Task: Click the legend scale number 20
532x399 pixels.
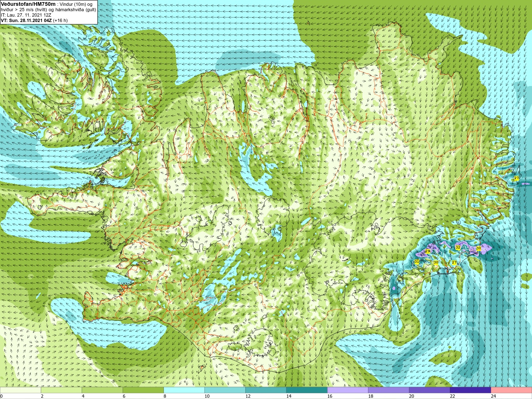Action: point(411,396)
